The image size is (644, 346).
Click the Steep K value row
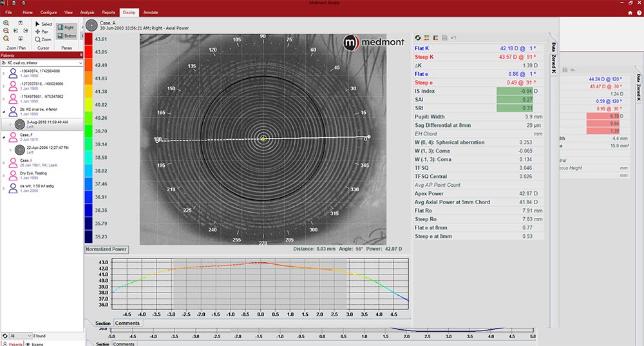[478, 57]
